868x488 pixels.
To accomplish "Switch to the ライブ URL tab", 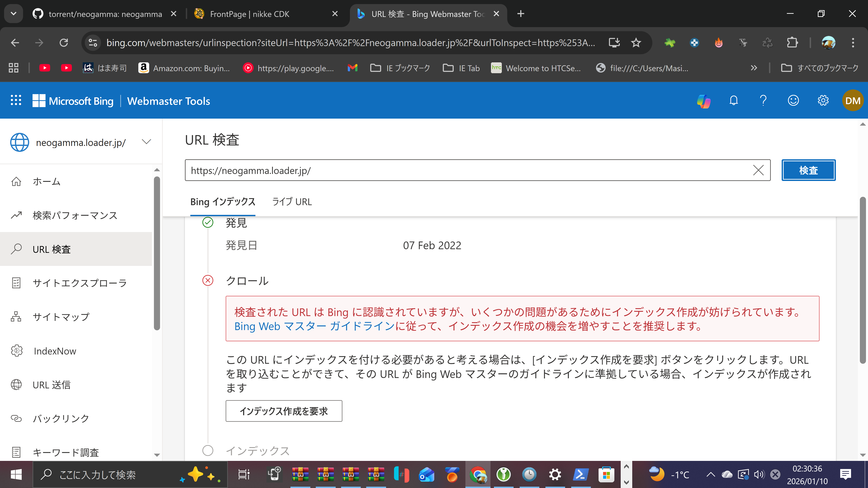I will coord(292,202).
